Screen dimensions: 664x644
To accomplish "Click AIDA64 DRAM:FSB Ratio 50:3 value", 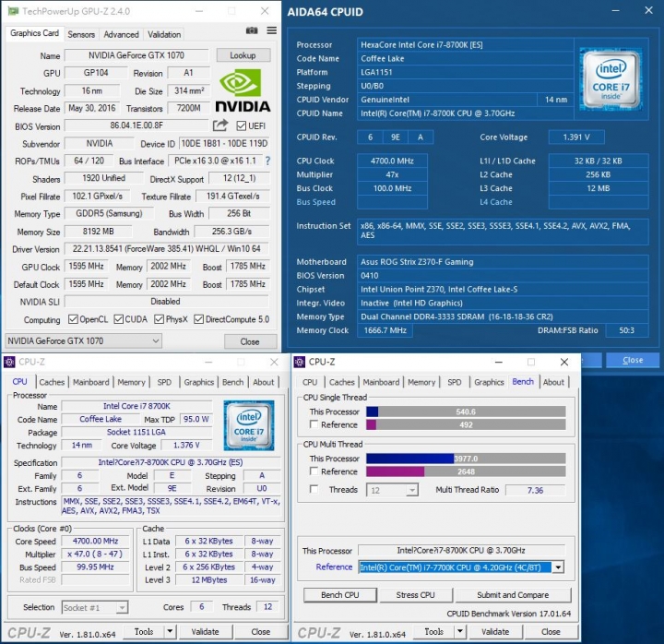I will (x=627, y=330).
